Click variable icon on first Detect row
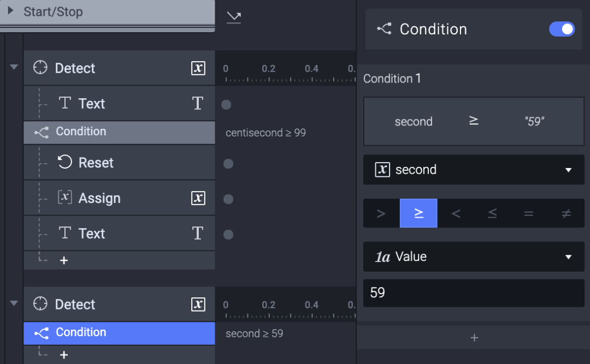Image resolution: width=590 pixels, height=364 pixels. (198, 68)
